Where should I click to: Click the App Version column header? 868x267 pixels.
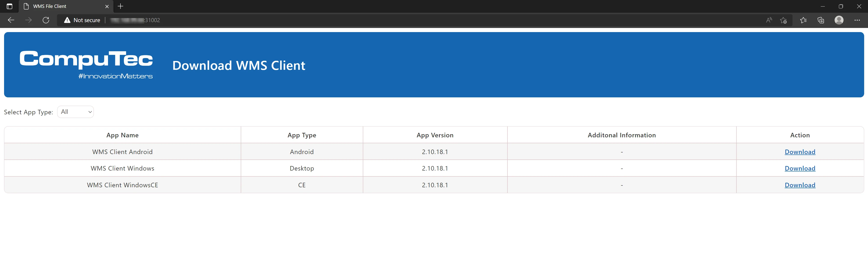[x=435, y=135]
